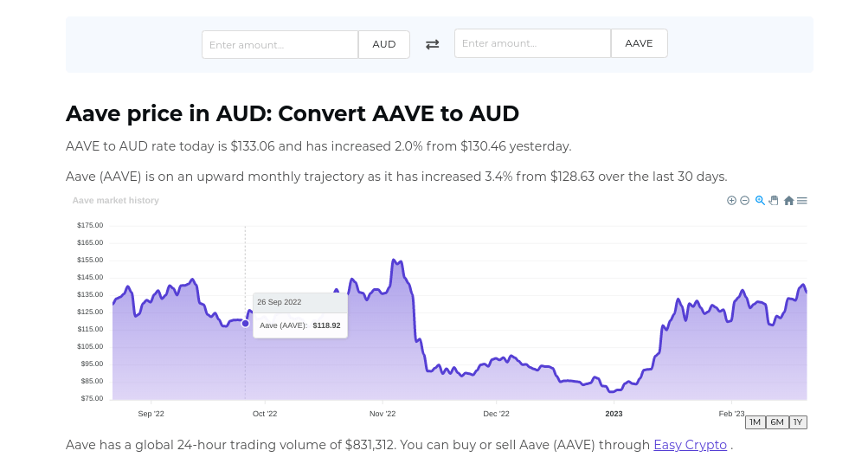Click the chart peak near November 2022

(x=394, y=261)
